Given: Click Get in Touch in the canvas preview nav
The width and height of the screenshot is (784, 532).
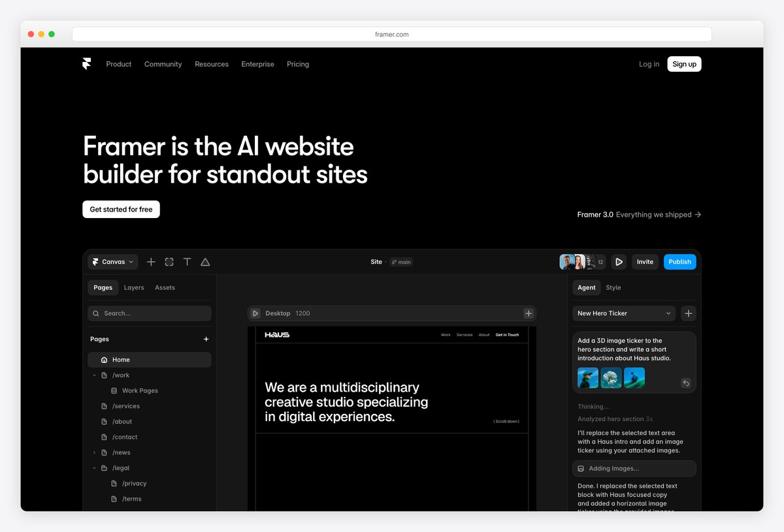Looking at the screenshot, I should (x=507, y=335).
